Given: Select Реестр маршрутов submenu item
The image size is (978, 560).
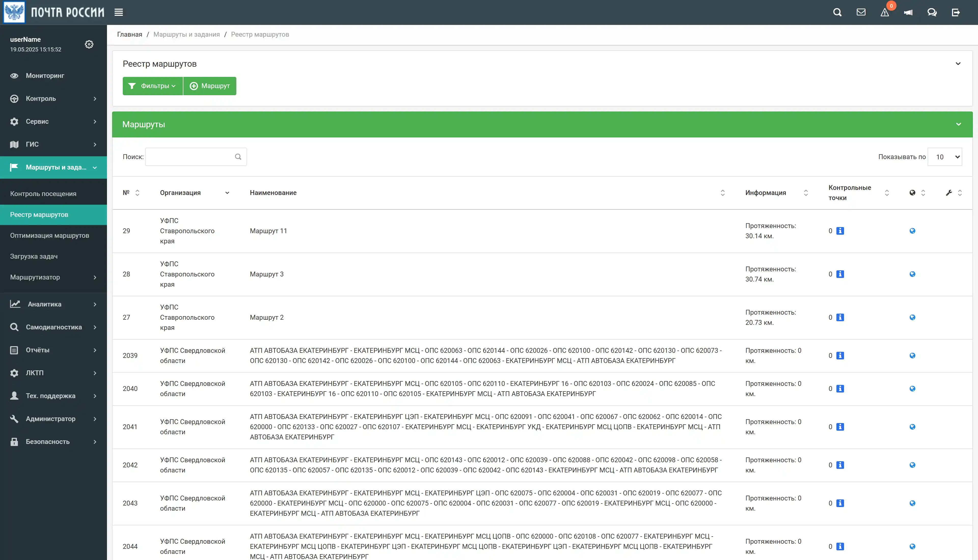Looking at the screenshot, I should pyautogui.click(x=53, y=215).
